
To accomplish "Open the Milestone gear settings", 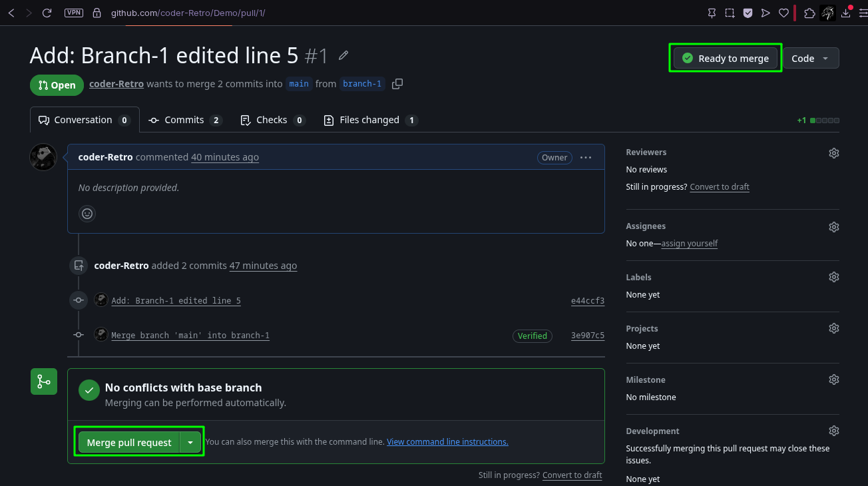I will click(x=833, y=379).
